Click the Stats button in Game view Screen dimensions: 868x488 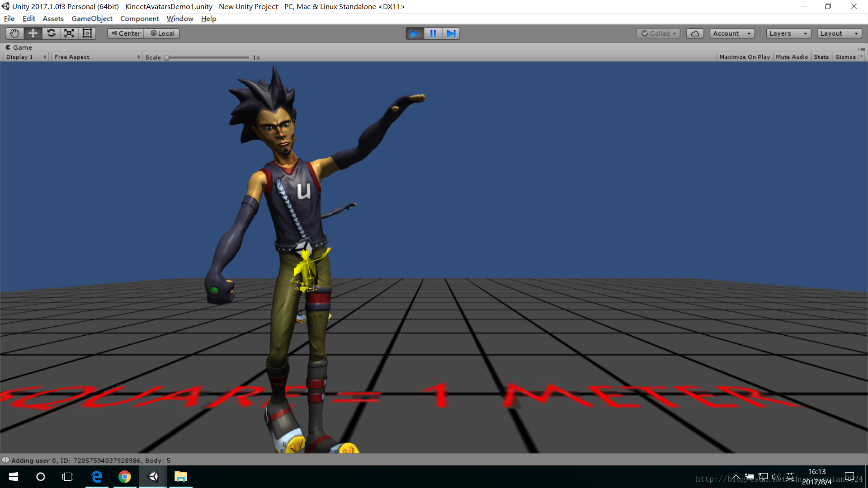click(821, 56)
